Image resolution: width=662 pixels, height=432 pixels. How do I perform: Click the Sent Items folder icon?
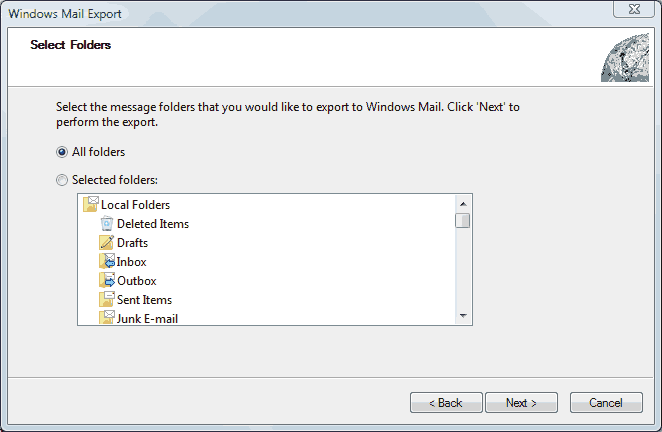coord(107,299)
